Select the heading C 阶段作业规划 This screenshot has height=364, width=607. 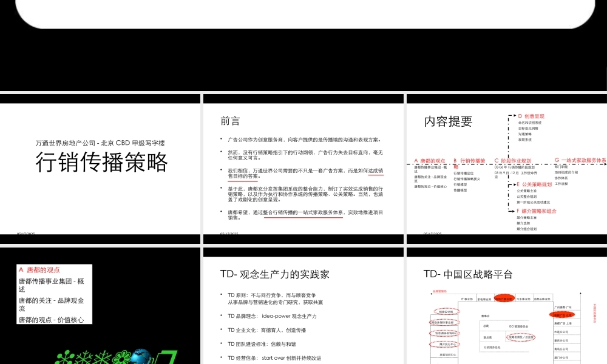click(x=512, y=161)
